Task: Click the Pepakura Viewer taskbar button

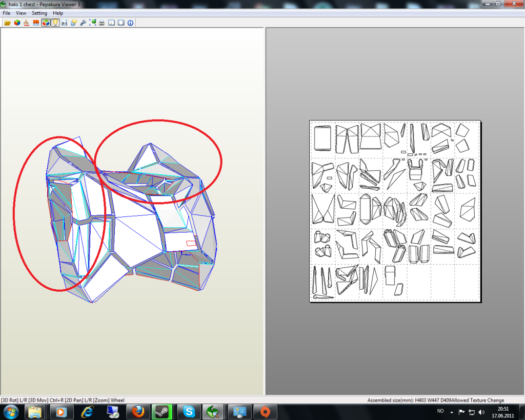Action: pos(213,412)
